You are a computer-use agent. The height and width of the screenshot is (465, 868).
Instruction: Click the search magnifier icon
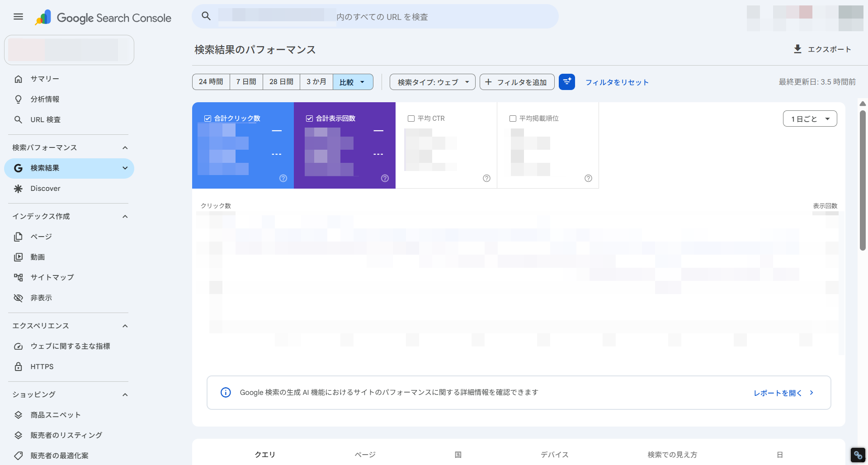click(206, 16)
